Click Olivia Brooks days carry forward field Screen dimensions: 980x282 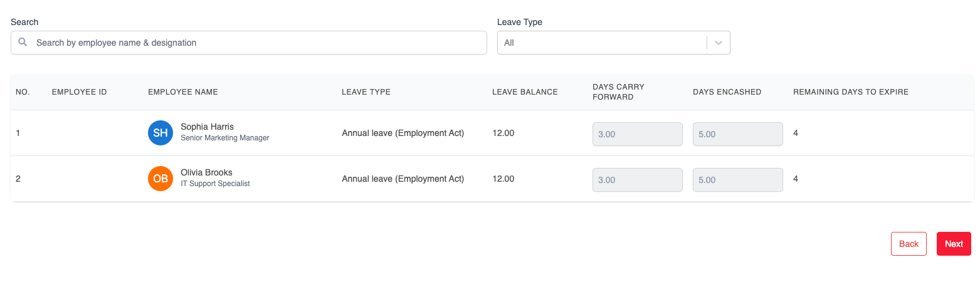coord(637,180)
